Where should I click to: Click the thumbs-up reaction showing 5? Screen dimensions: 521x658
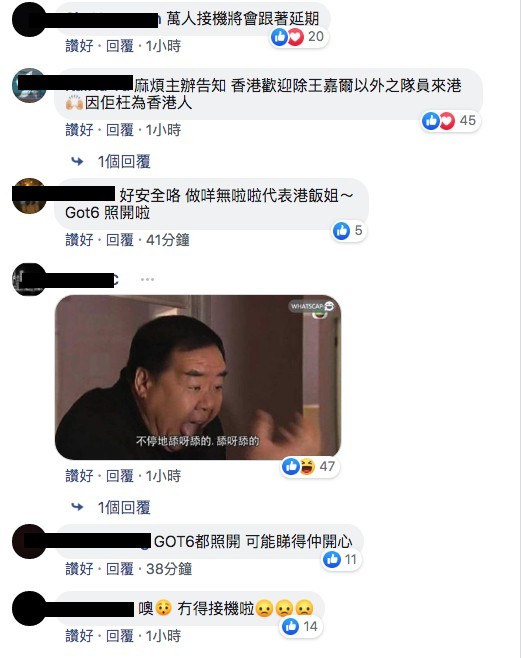click(349, 231)
